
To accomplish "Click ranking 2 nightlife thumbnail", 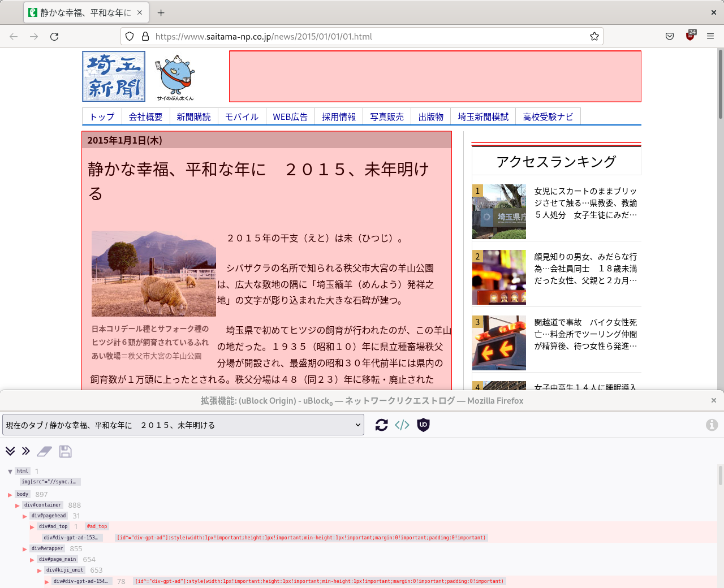I will click(499, 277).
